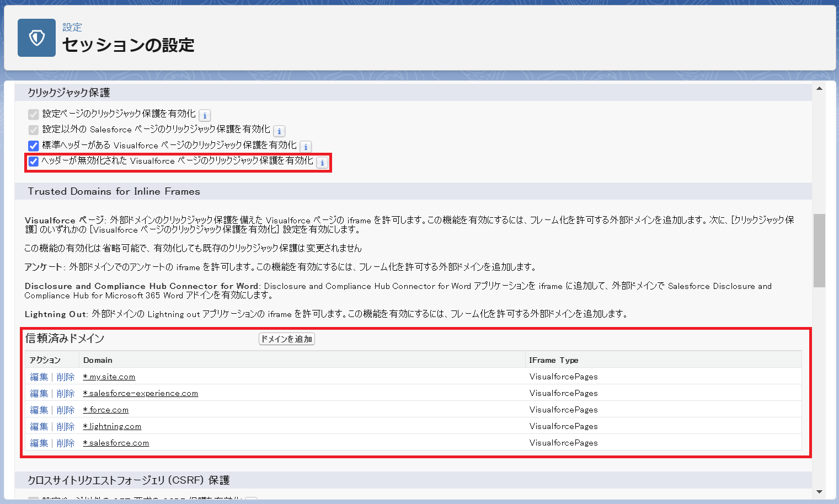This screenshot has height=504, width=839.
Task: Click the クロスサイトリクエストフォージェリ (CSRF) 保護 heading
Action: (x=129, y=480)
